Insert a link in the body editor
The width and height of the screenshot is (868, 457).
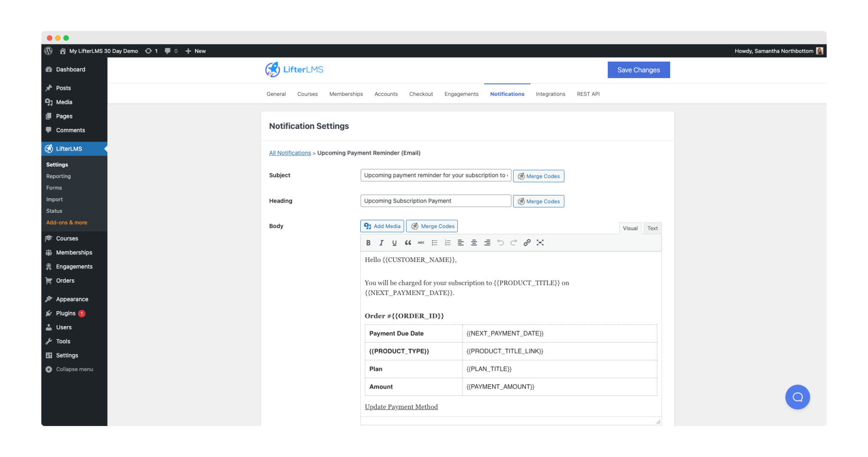click(x=527, y=242)
